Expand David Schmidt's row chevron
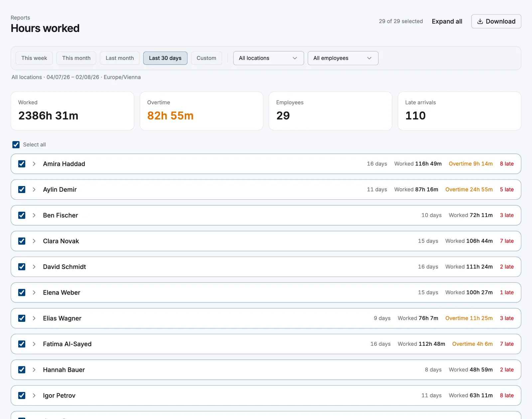Screen dimensions: 532x419 pyautogui.click(x=34, y=267)
